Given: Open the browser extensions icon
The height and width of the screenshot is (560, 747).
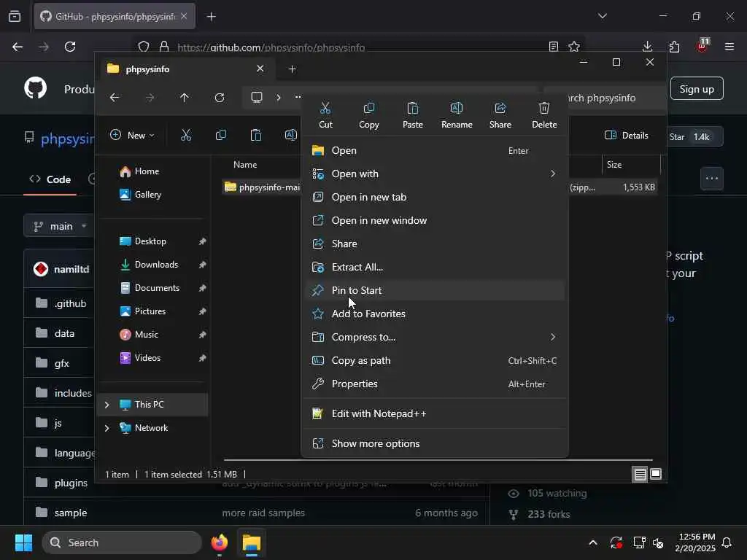Looking at the screenshot, I should pos(674,47).
